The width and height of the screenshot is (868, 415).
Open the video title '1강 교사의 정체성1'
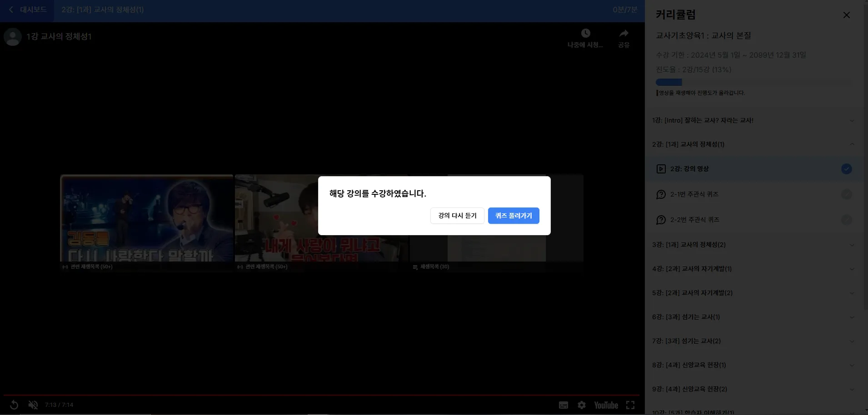59,36
